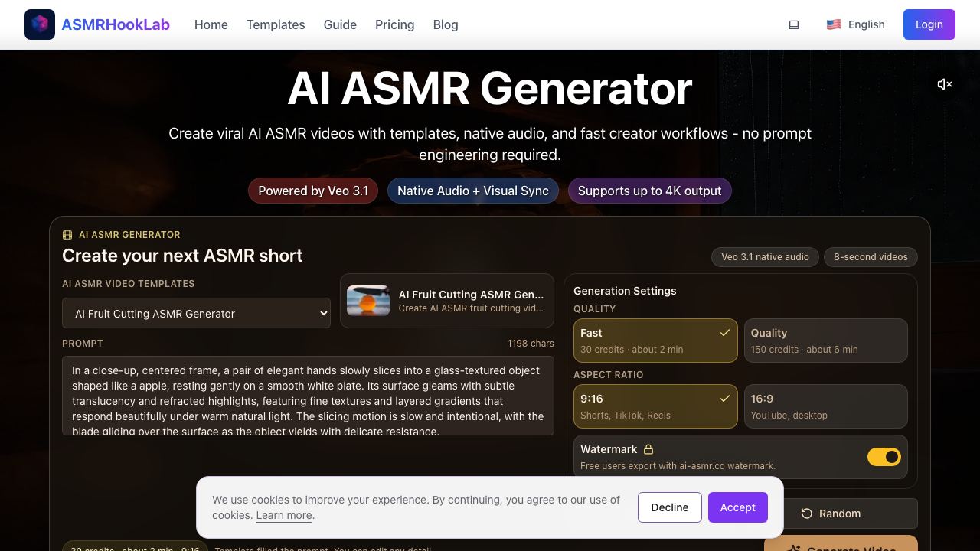Image resolution: width=980 pixels, height=551 pixels.
Task: Decline the cookies notice
Action: pyautogui.click(x=670, y=507)
